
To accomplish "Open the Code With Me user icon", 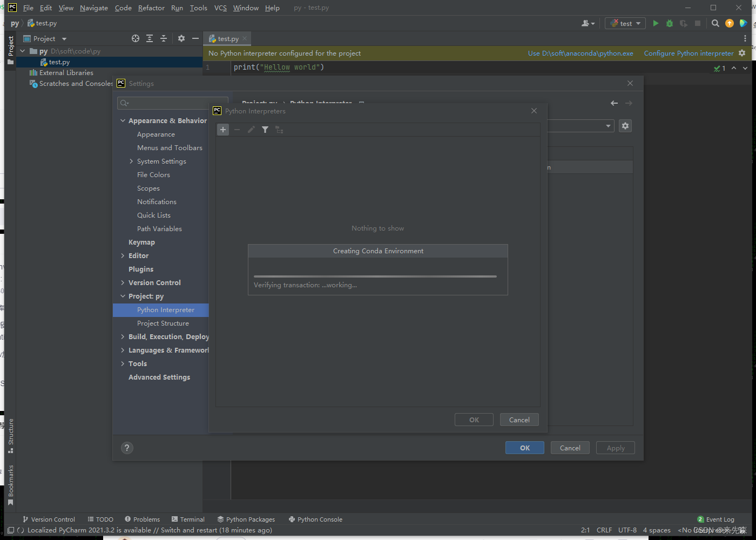I will pos(588,23).
